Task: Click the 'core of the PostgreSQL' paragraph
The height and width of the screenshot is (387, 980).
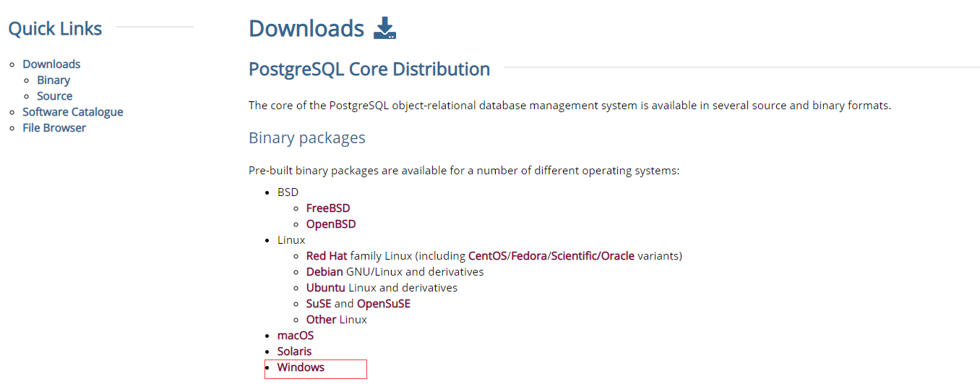Action: (569, 106)
